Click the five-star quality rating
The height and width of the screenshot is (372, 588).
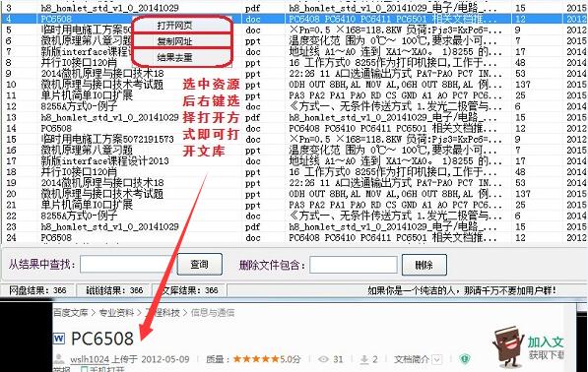pos(256,359)
